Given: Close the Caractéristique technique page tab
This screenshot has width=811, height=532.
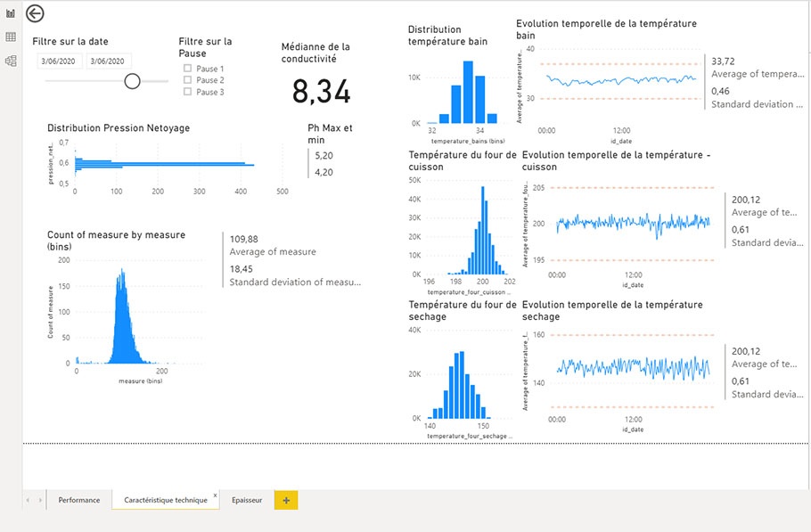Looking at the screenshot, I should coord(215,495).
